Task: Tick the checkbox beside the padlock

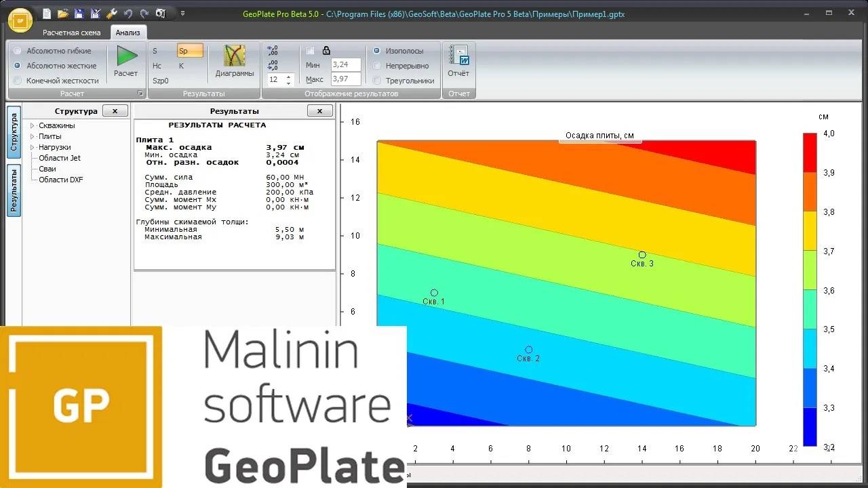Action: (310, 51)
